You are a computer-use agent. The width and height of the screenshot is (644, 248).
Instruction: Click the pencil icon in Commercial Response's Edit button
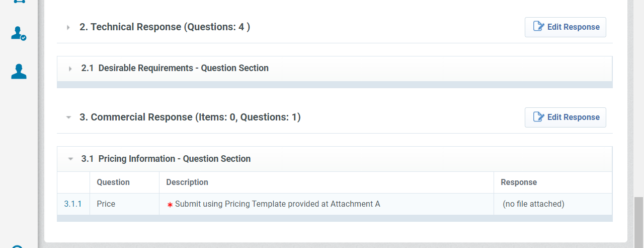click(538, 117)
